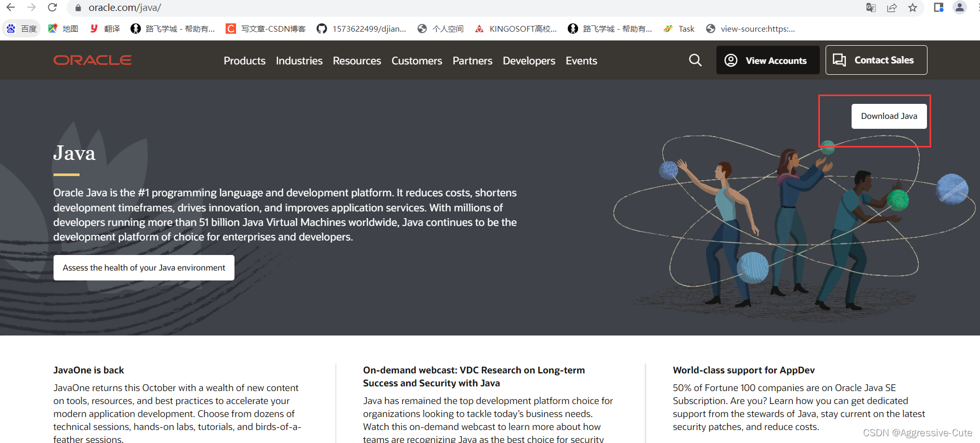
Task: Click the share page icon
Action: tap(892, 7)
